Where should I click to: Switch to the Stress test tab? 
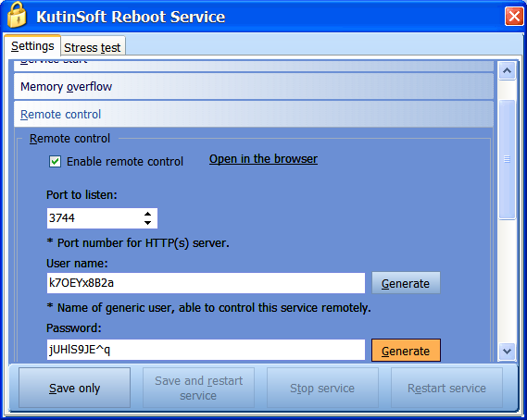point(93,47)
